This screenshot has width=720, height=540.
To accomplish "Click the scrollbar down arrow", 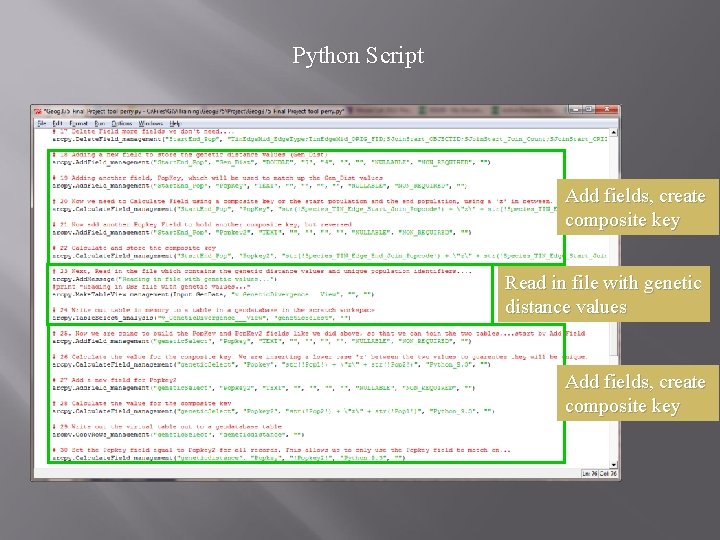I will (613, 465).
